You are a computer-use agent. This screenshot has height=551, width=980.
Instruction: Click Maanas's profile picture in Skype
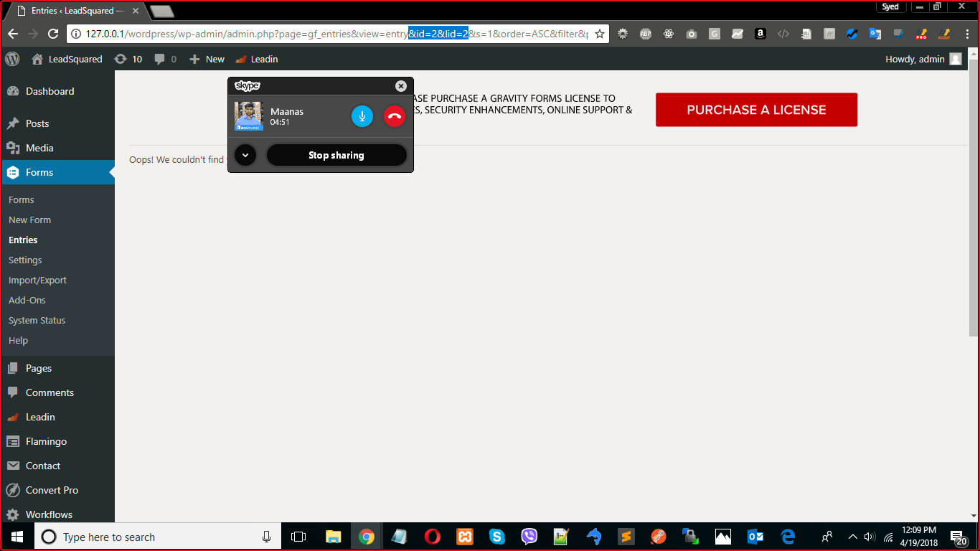pyautogui.click(x=249, y=116)
